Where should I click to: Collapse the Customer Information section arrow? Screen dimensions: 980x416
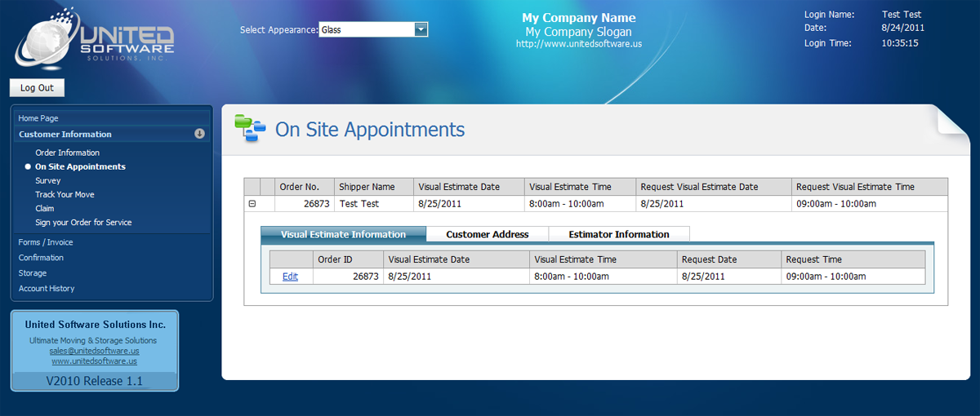199,134
